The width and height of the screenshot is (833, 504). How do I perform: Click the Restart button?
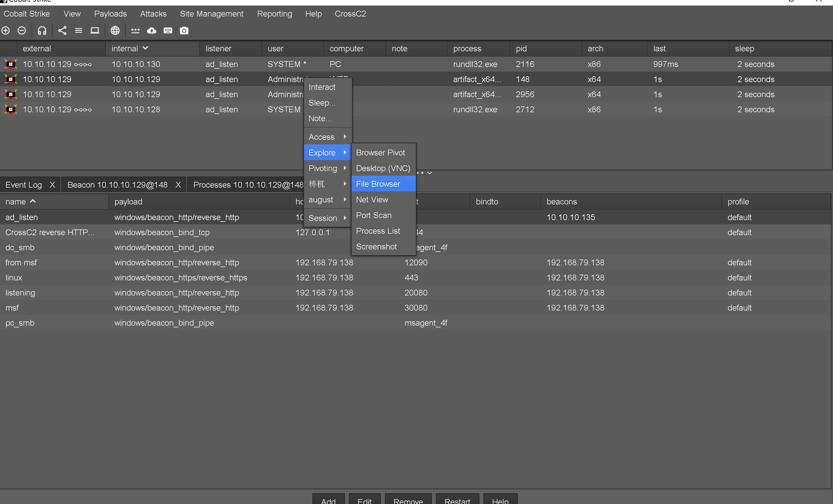click(x=457, y=500)
